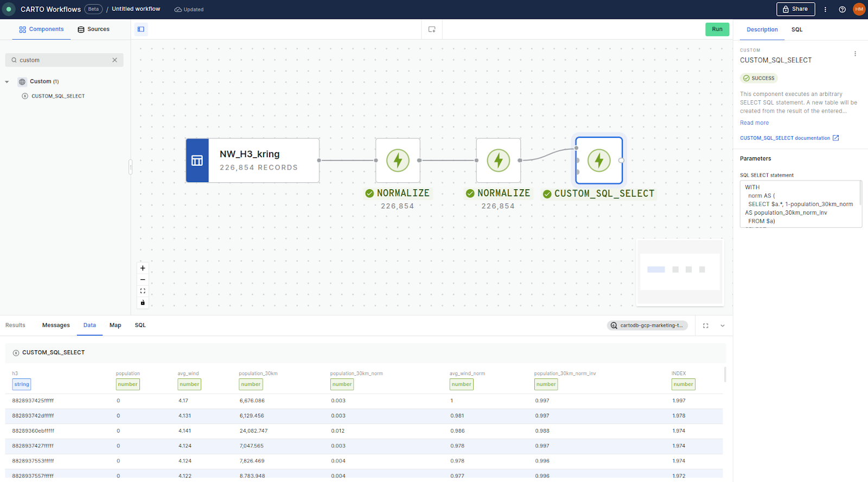Select the first NORMALIZE node
Screen dimensions: 868x482
(x=398, y=160)
